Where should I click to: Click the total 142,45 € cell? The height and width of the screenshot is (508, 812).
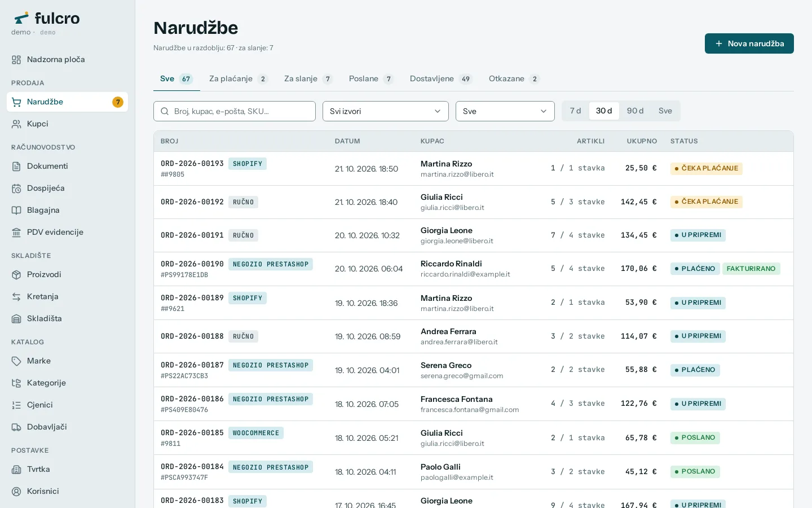[x=639, y=202]
